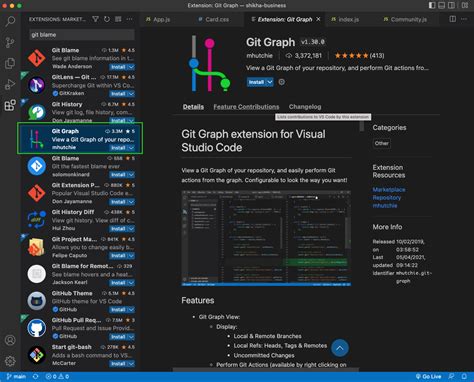Open the Extensions panel more actions menu

(129, 19)
